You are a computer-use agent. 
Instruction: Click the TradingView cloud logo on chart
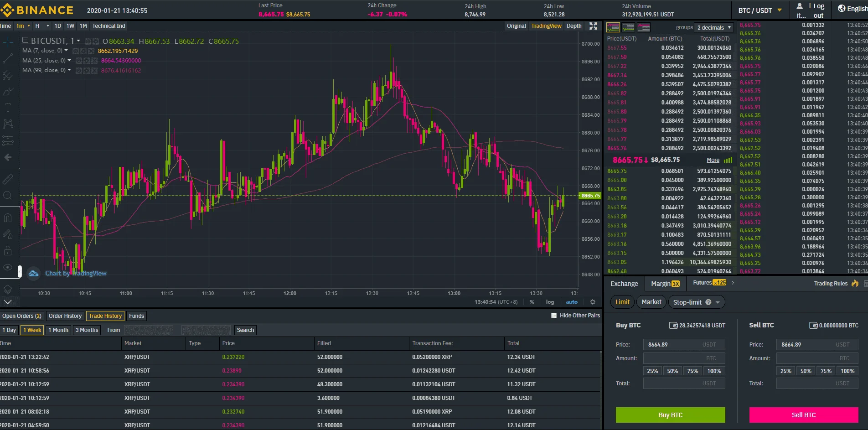(x=33, y=273)
